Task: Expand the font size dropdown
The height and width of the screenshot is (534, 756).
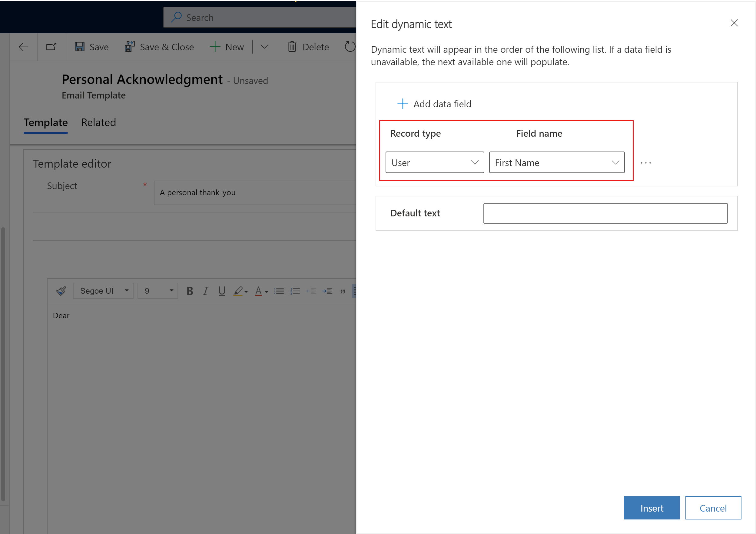Action: tap(171, 291)
